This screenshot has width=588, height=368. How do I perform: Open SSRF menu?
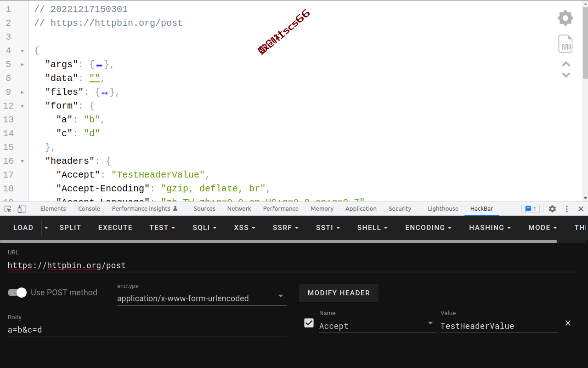(286, 228)
